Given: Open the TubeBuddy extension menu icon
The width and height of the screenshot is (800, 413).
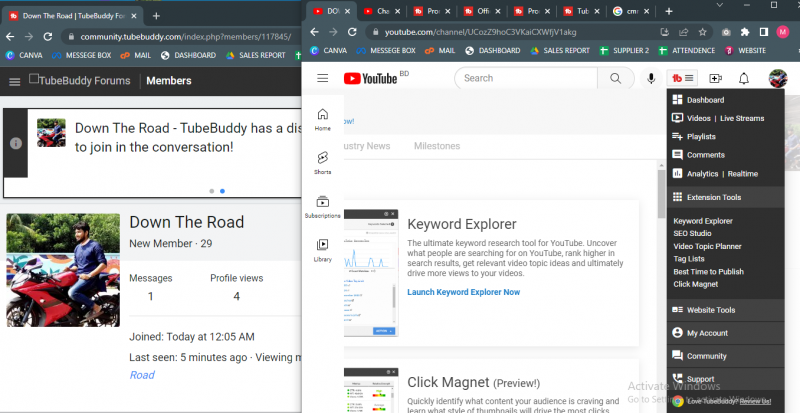Looking at the screenshot, I should pyautogui.click(x=683, y=78).
